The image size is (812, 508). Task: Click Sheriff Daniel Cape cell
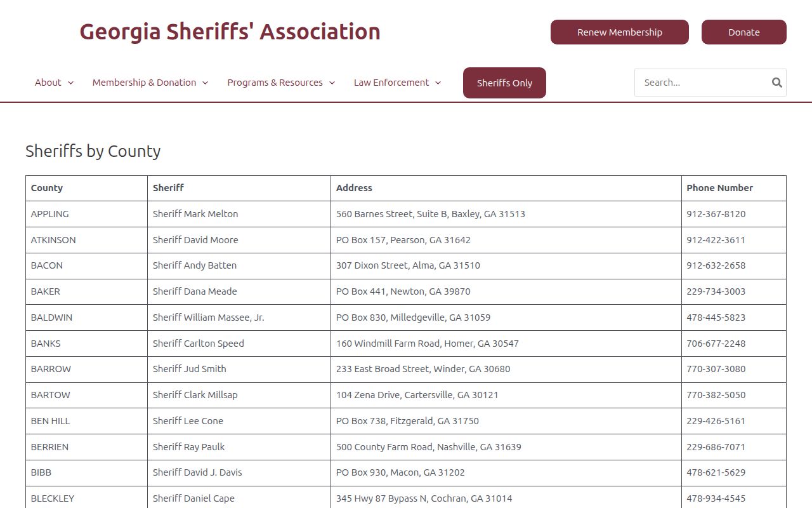click(x=239, y=498)
